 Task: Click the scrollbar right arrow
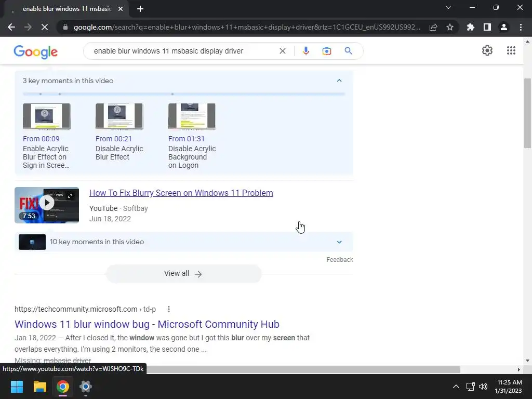click(519, 369)
